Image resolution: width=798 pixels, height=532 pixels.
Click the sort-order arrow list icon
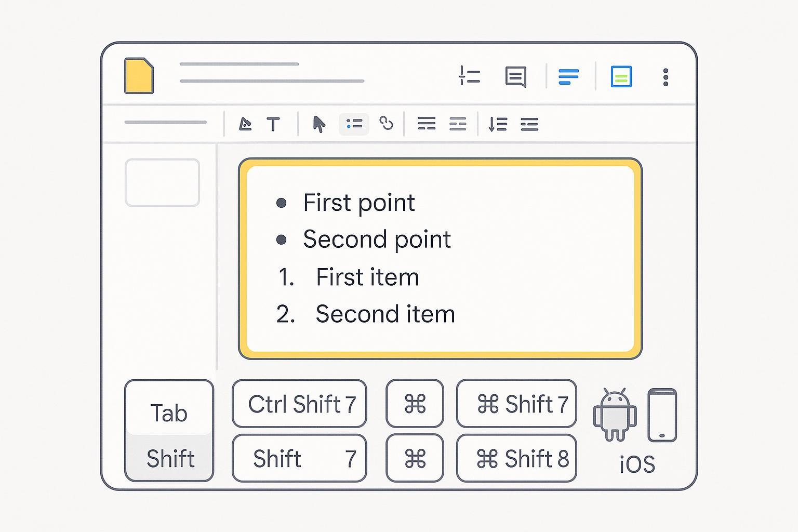coord(498,124)
